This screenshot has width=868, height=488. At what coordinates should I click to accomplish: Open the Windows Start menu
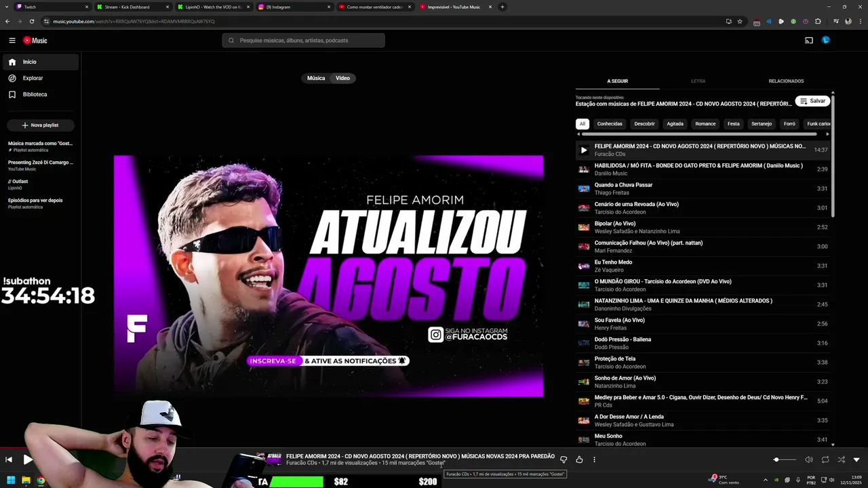point(11,480)
